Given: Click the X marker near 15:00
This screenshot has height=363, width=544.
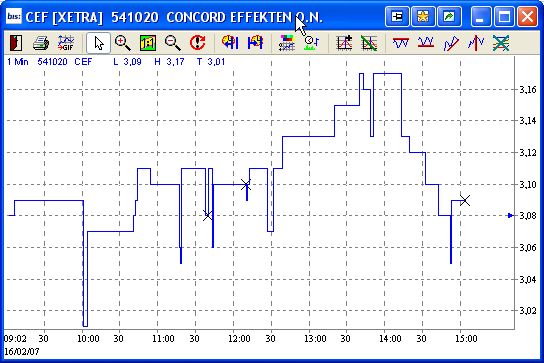Looking at the screenshot, I should coord(465,200).
